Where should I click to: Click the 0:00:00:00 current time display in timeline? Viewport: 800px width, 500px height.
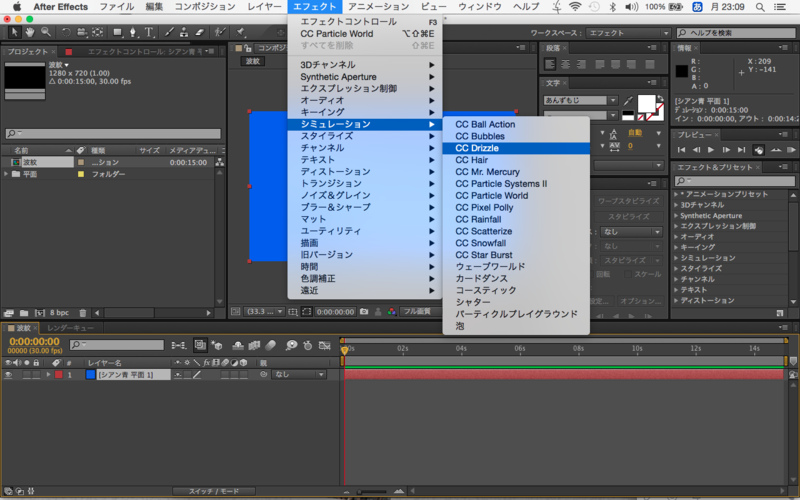coord(34,342)
